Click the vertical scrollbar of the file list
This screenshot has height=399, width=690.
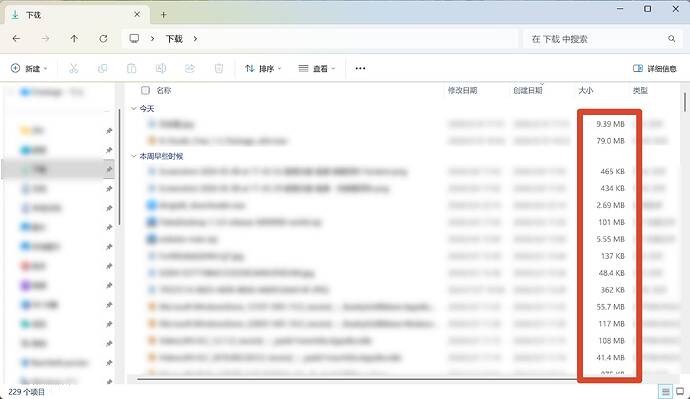tap(685, 102)
